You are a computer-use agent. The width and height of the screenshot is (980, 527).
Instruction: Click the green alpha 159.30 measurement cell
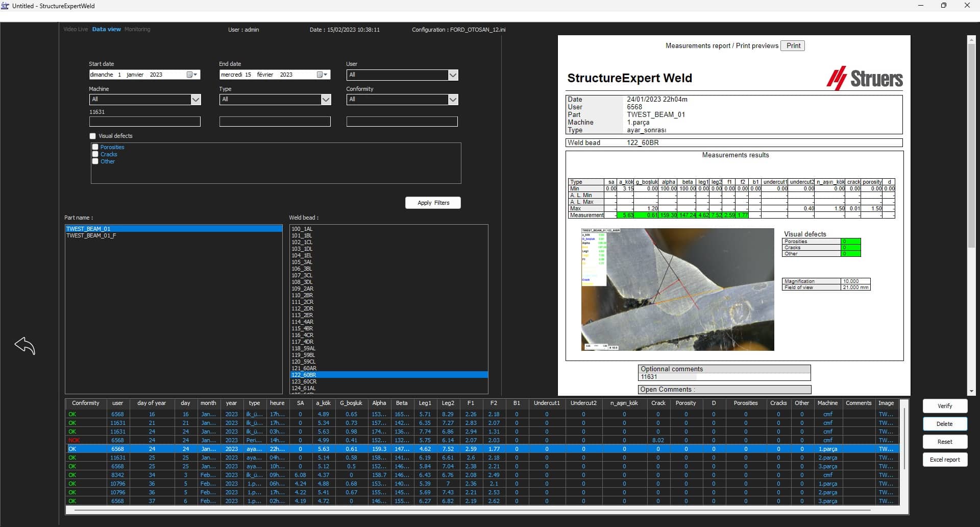pyautogui.click(x=668, y=215)
